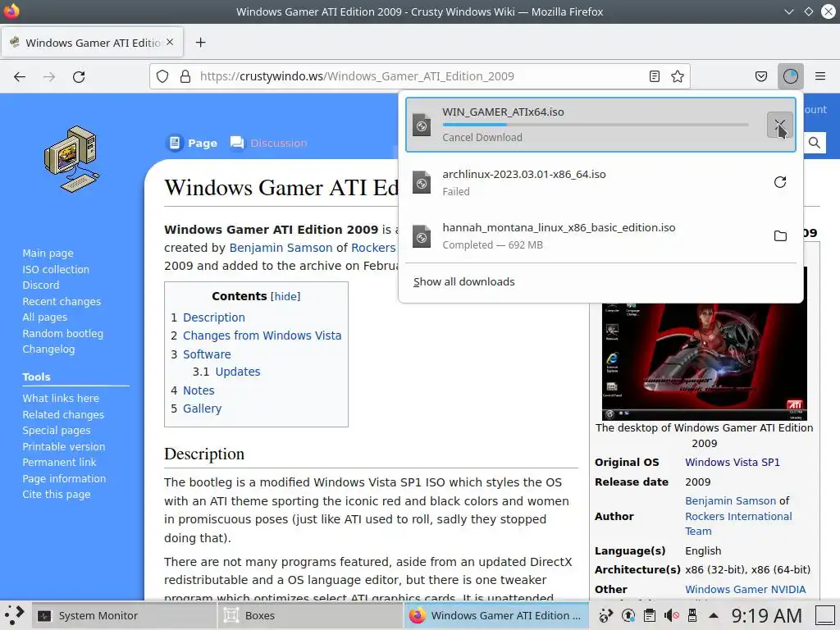Click the volume muted tray icon
840x630 pixels.
tap(671, 615)
